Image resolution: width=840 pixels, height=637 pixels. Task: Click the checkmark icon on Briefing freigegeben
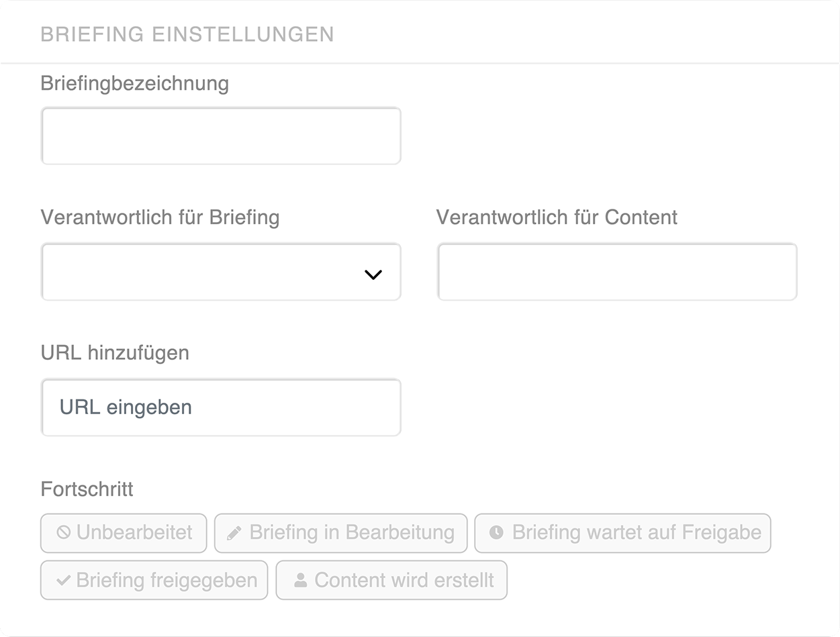(x=63, y=581)
